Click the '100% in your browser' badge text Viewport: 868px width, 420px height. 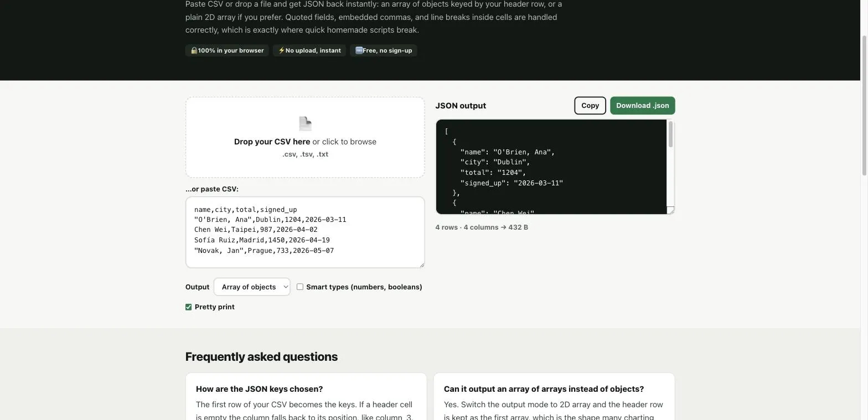pyautogui.click(x=231, y=50)
